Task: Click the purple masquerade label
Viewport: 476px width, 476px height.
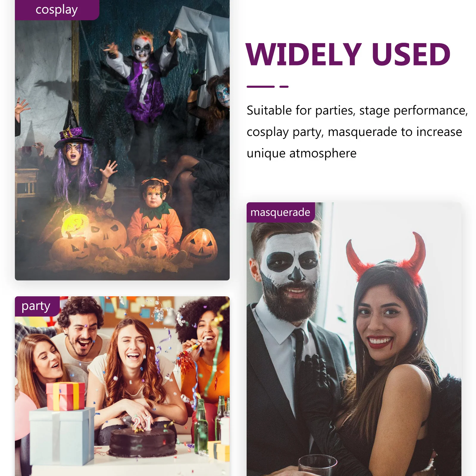Action: (281, 212)
